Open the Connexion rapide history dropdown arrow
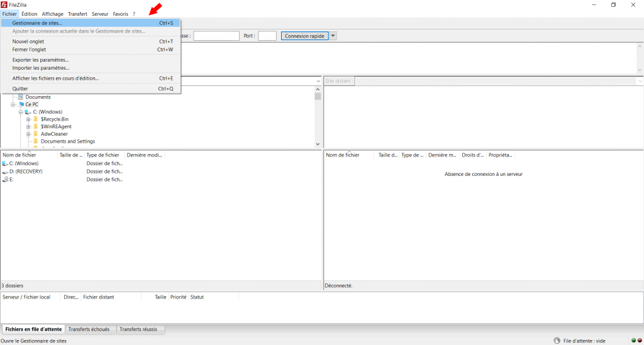644x345 pixels. [333, 36]
